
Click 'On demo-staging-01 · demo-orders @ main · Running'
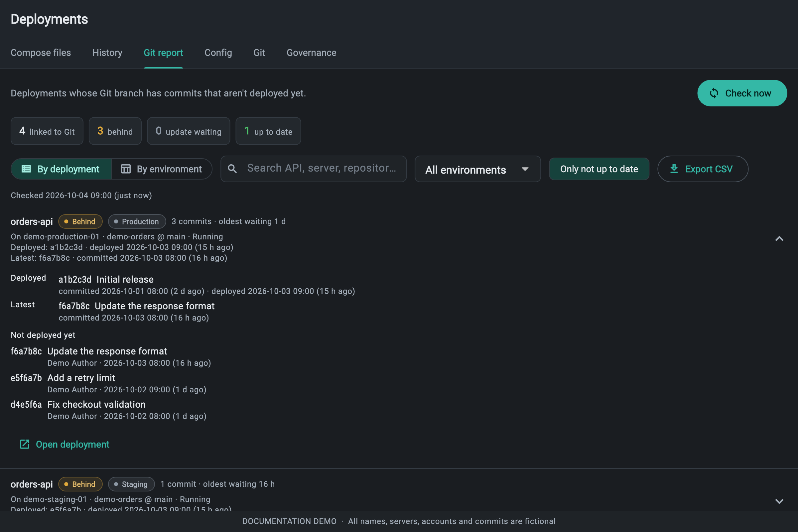[x=111, y=499]
